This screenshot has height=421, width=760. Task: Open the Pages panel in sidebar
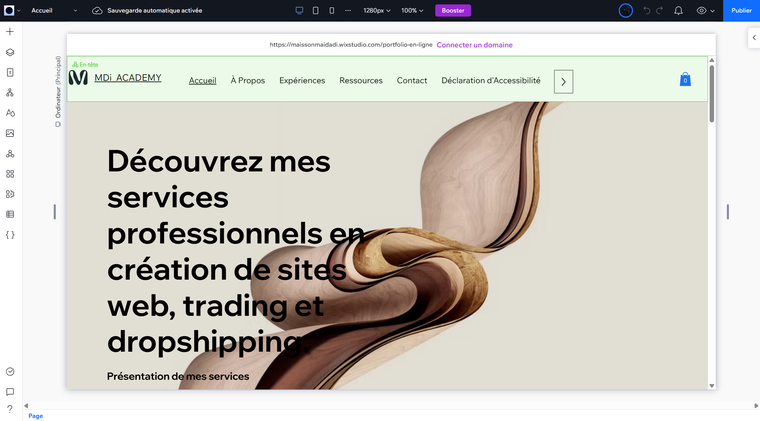10,72
